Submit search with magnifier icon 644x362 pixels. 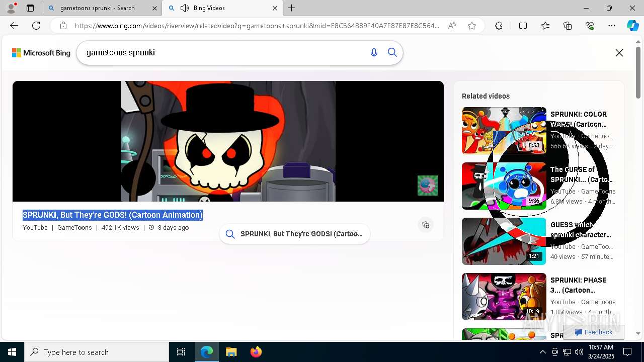coord(392,53)
